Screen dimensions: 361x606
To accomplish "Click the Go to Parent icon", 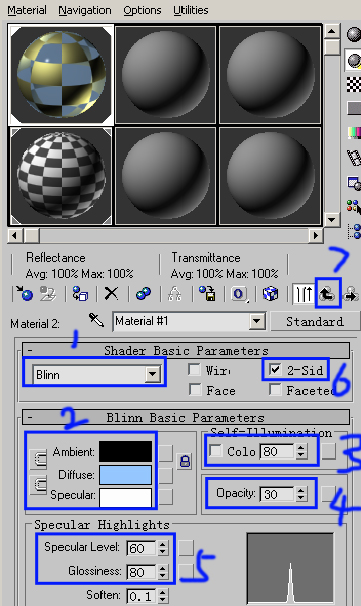I will coord(328,294).
